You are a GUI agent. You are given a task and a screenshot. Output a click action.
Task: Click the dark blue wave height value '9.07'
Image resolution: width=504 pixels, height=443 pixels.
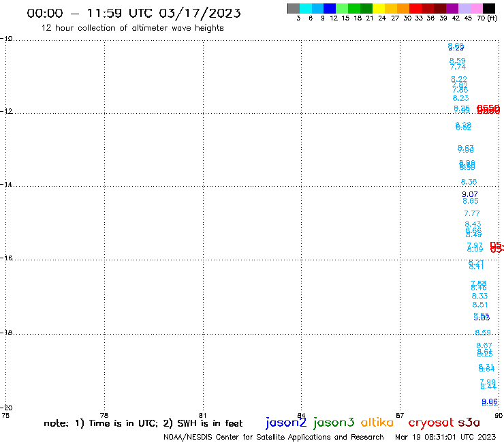(x=470, y=194)
